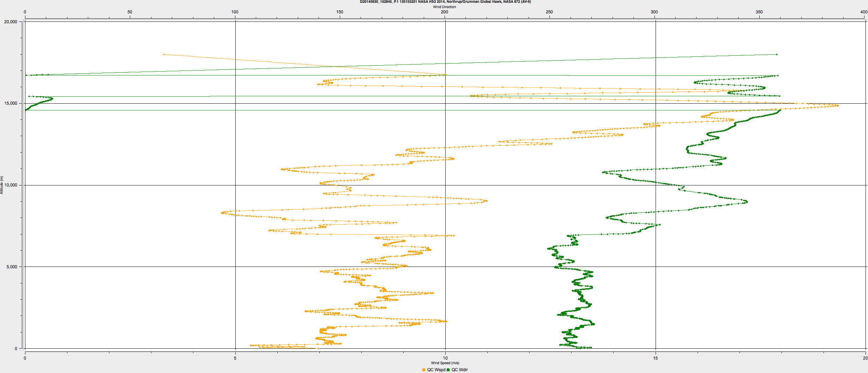This screenshot has width=868, height=373.
Task: Click the Altitude (m) axis label
Action: (2, 185)
